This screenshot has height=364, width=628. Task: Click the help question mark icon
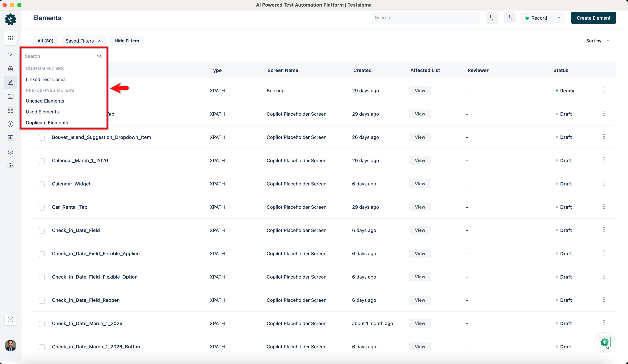click(x=11, y=319)
